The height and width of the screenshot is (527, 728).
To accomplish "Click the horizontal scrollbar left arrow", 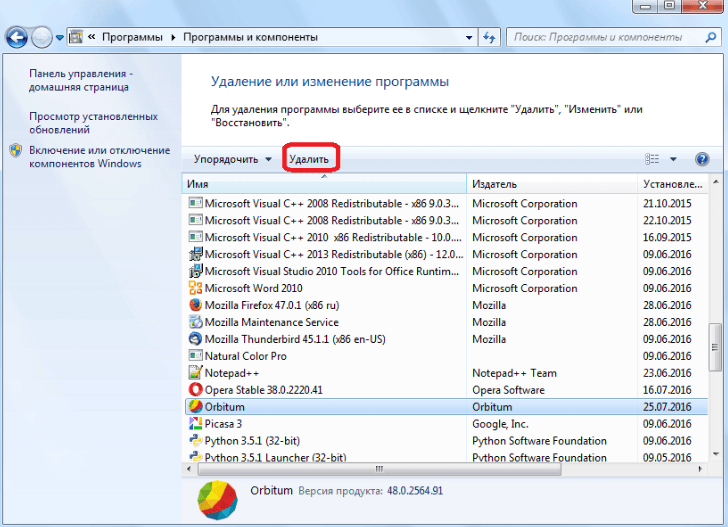I will click(x=188, y=469).
